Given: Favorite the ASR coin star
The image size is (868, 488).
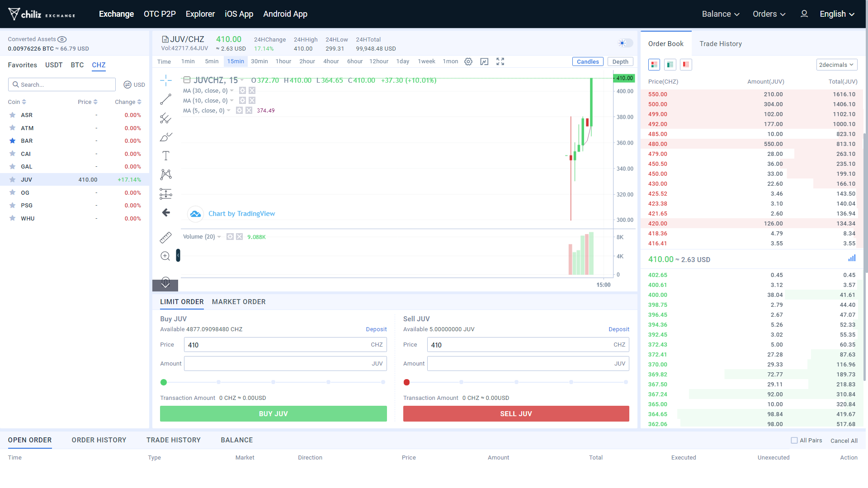Looking at the screenshot, I should pyautogui.click(x=13, y=115).
